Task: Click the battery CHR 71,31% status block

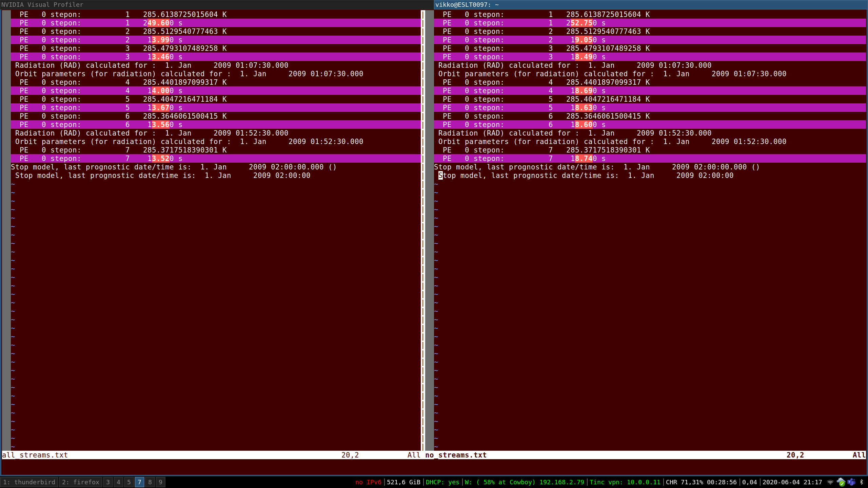Action: click(x=701, y=482)
